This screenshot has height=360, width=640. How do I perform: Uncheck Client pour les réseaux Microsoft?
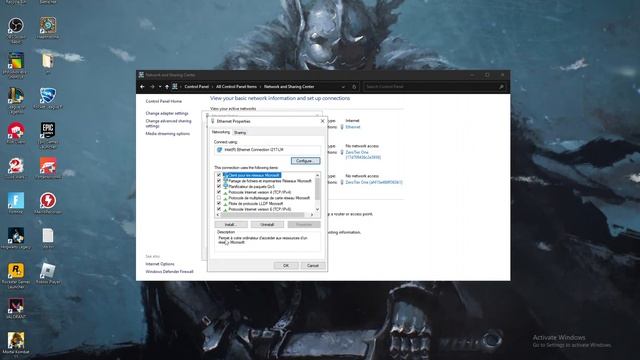click(x=219, y=175)
